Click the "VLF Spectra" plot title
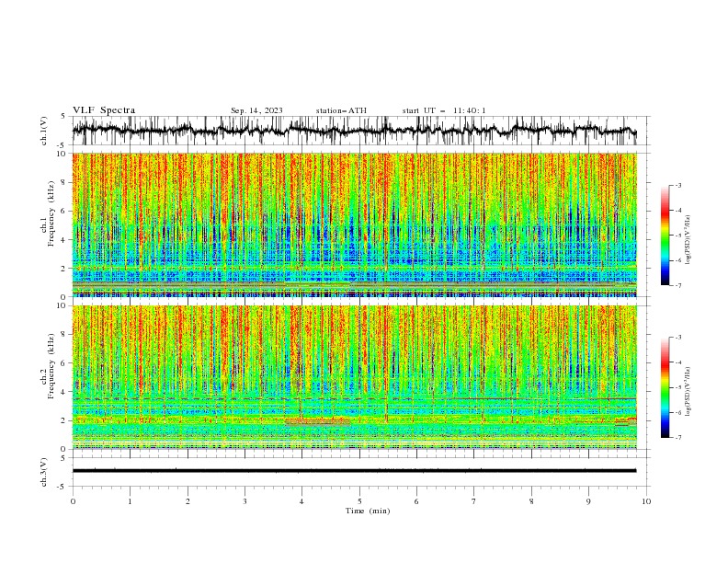The height and width of the screenshot is (563, 728). tap(104, 110)
